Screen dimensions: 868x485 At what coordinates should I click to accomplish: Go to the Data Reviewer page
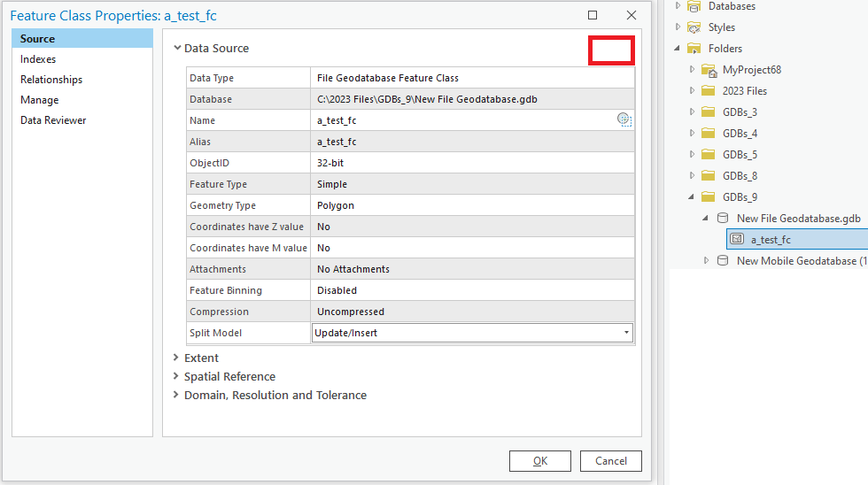coord(53,120)
